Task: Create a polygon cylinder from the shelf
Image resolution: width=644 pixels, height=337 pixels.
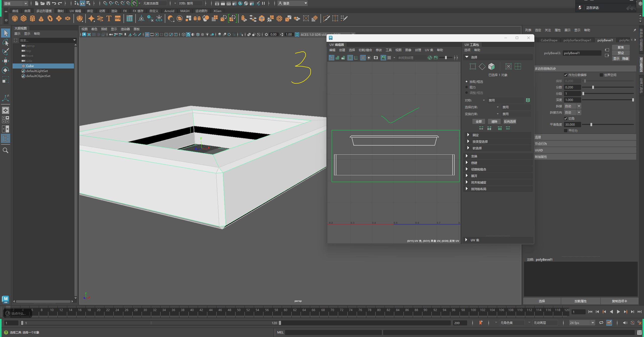Action: click(32, 18)
